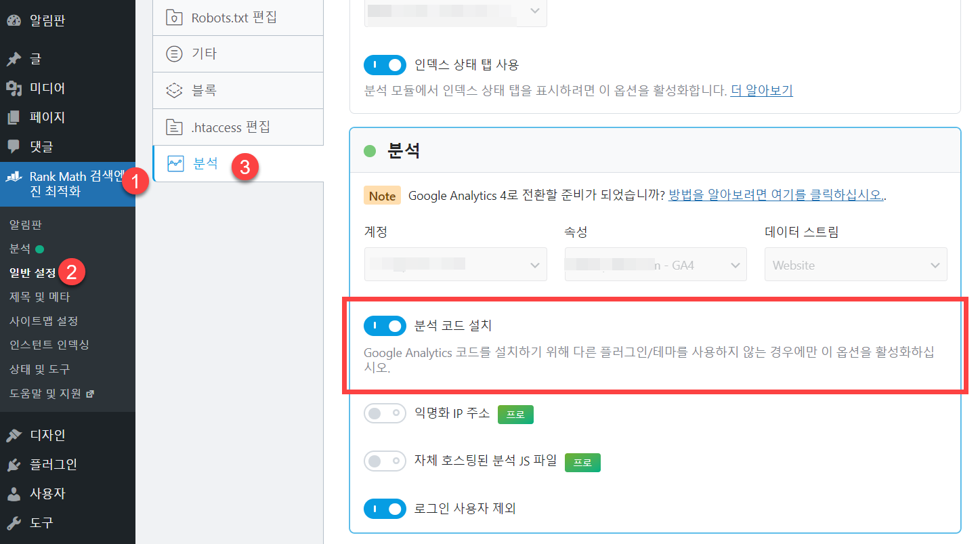Switch to the 기타 settings tab

coord(238,54)
